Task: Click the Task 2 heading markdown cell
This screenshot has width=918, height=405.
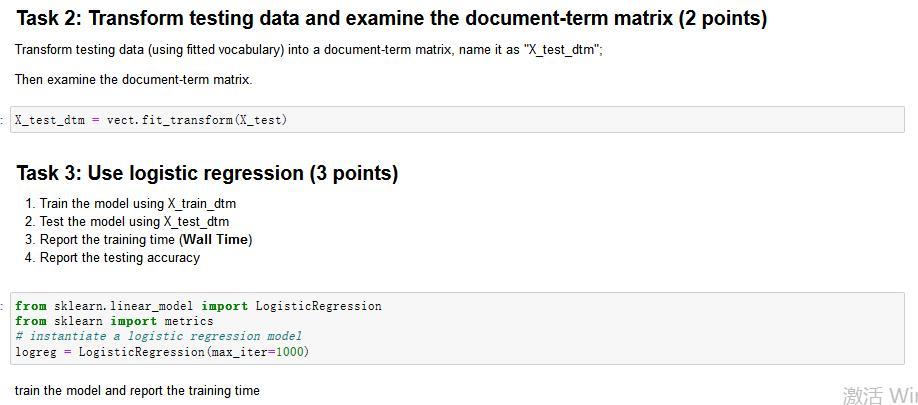Action: pyautogui.click(x=392, y=19)
